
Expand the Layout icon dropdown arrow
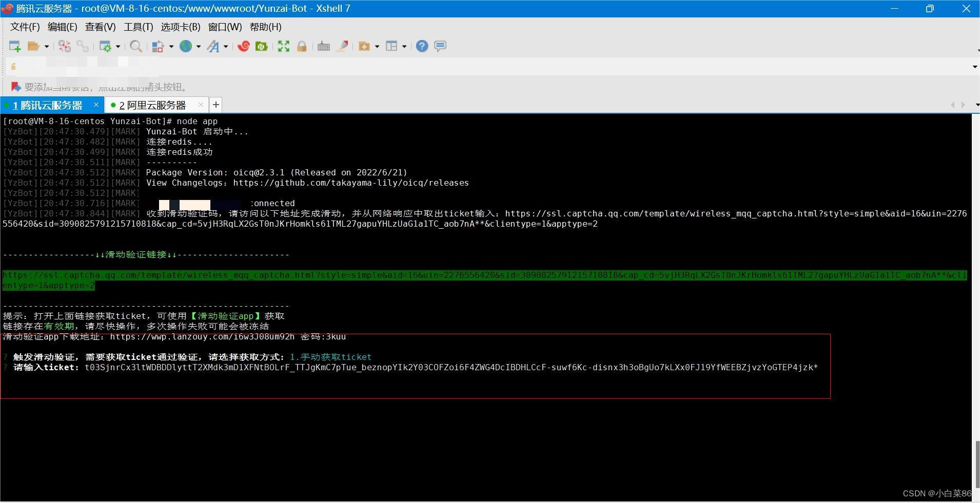[404, 46]
